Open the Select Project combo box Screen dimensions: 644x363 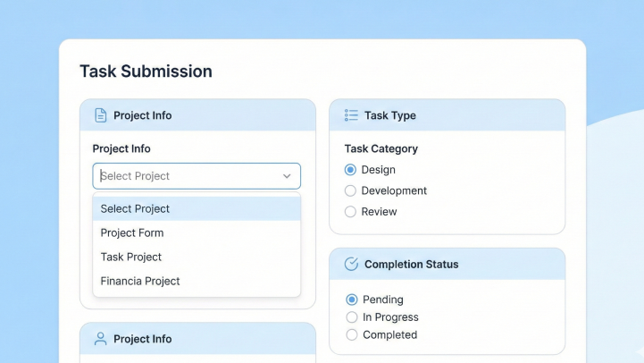point(188,176)
